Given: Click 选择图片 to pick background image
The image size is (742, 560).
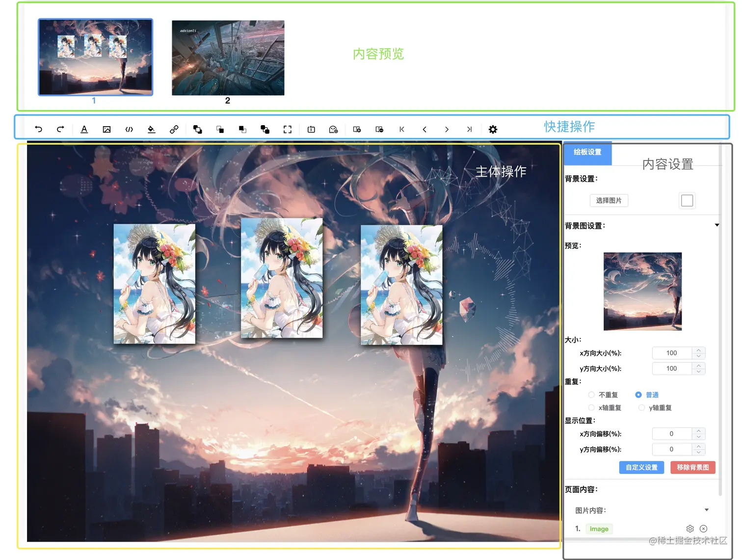Looking at the screenshot, I should click(609, 200).
